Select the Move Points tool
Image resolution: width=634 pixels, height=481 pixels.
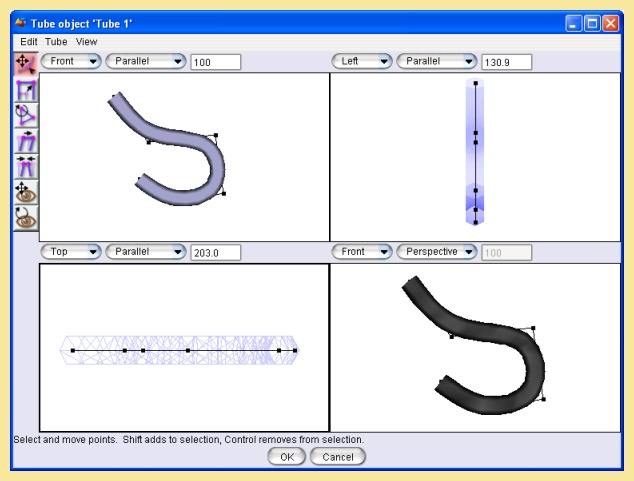click(x=25, y=65)
